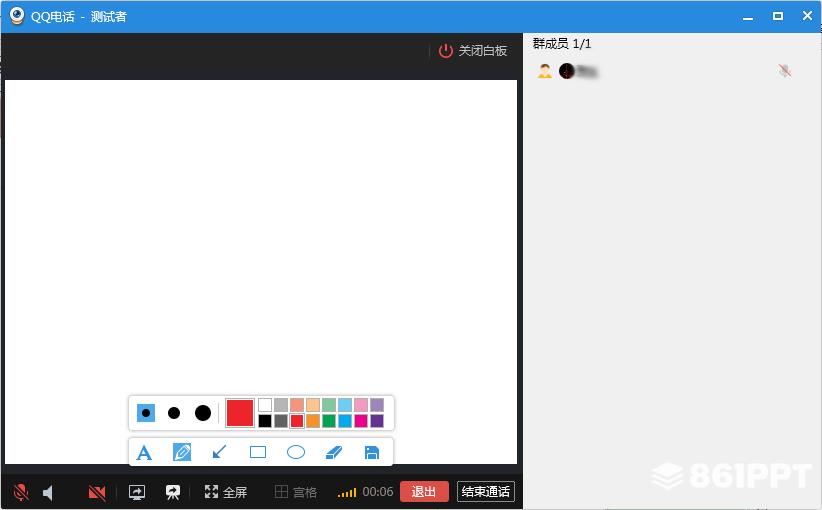Click the call timer 00:06
Screen dimensions: 822x510
[x=377, y=492]
